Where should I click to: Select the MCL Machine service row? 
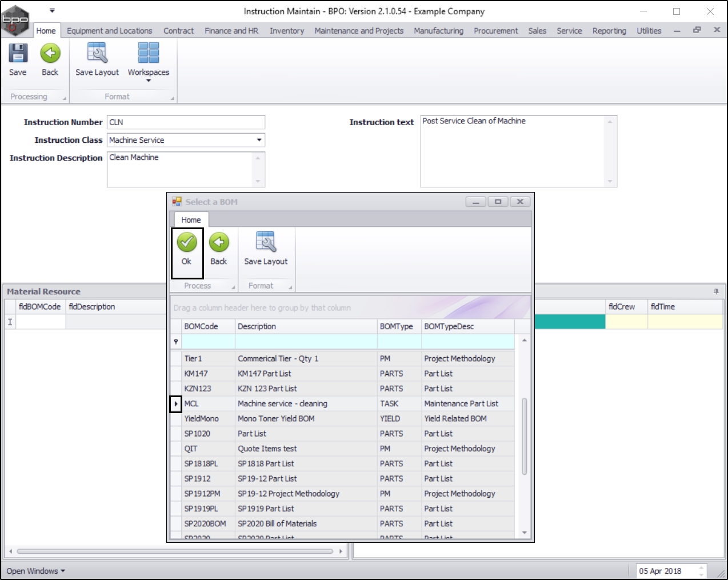coord(342,404)
